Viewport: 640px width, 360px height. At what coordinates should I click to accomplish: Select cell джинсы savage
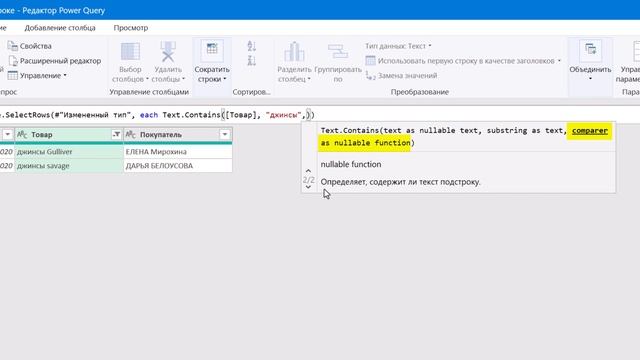tap(69, 166)
